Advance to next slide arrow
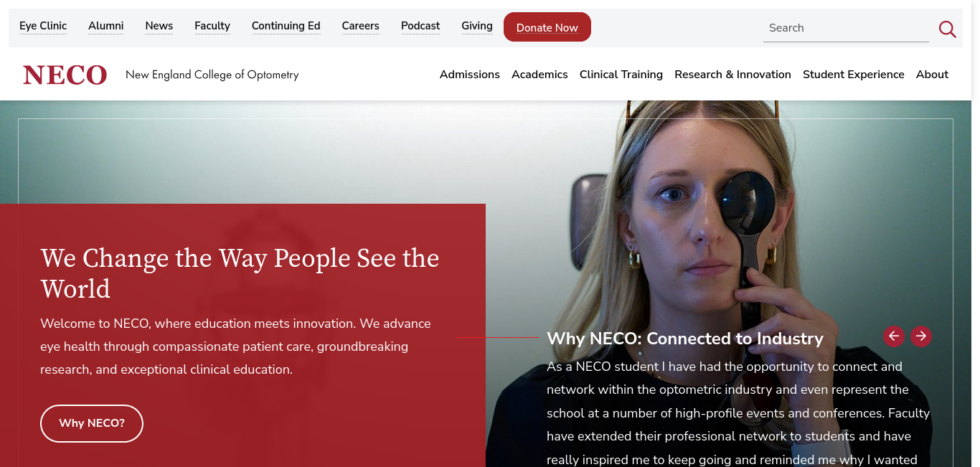The image size is (980, 467). (x=921, y=336)
